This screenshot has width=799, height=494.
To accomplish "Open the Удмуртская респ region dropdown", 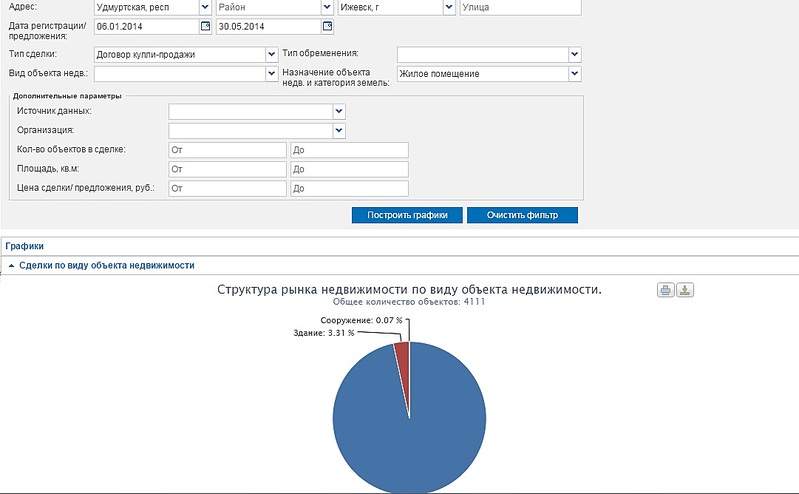I will [205, 7].
